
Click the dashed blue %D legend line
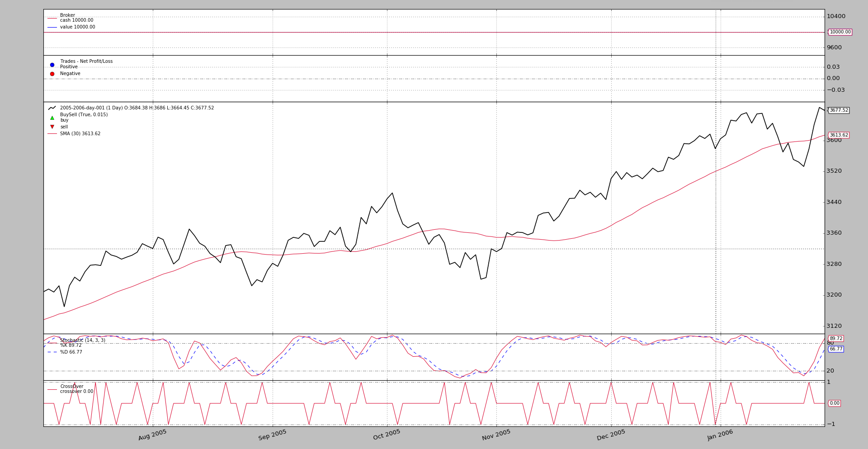(52, 352)
